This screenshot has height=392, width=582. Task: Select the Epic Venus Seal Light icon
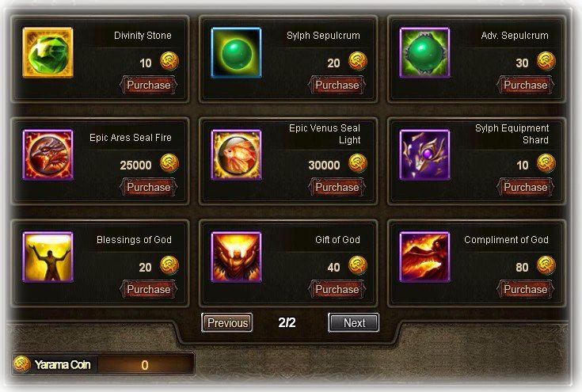tap(237, 154)
